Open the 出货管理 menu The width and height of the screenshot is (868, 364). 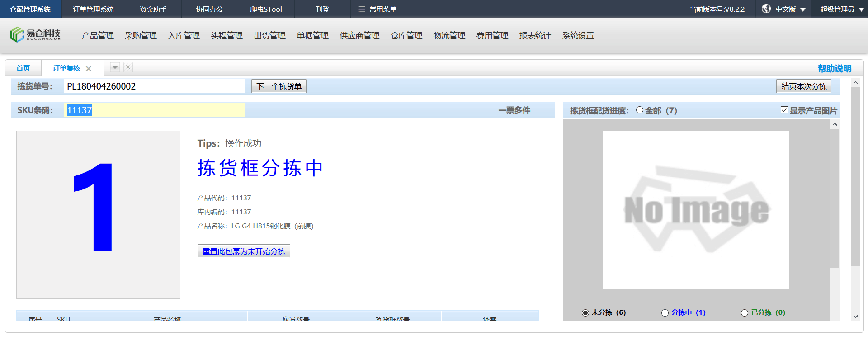click(x=269, y=36)
